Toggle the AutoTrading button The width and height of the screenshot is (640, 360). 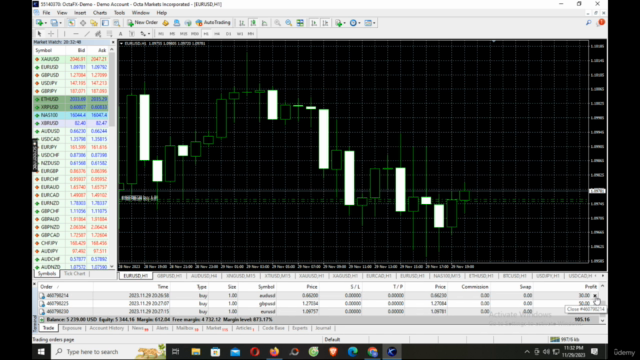pyautogui.click(x=213, y=23)
